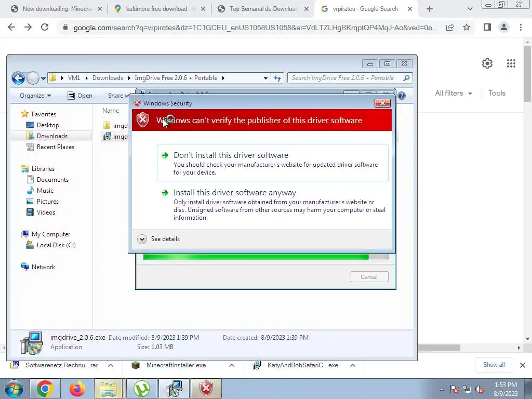The image size is (532, 399).
Task: Click the Explorer search magnifier icon
Action: tap(406, 78)
